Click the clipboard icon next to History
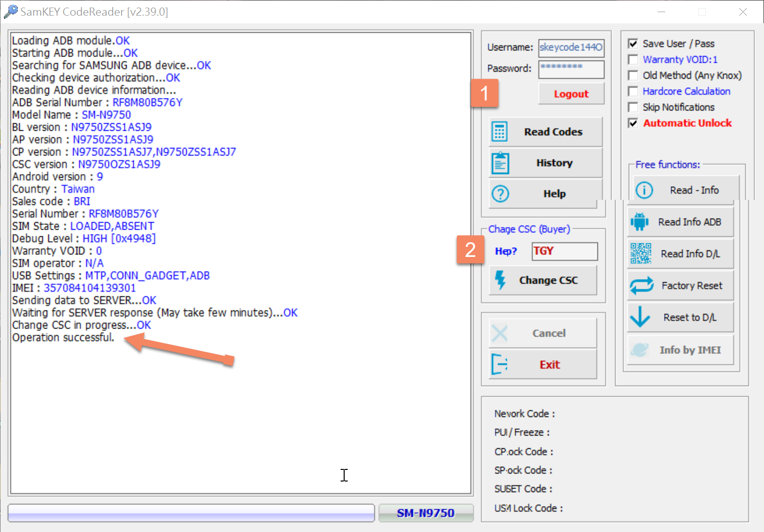This screenshot has width=764, height=532. (500, 163)
